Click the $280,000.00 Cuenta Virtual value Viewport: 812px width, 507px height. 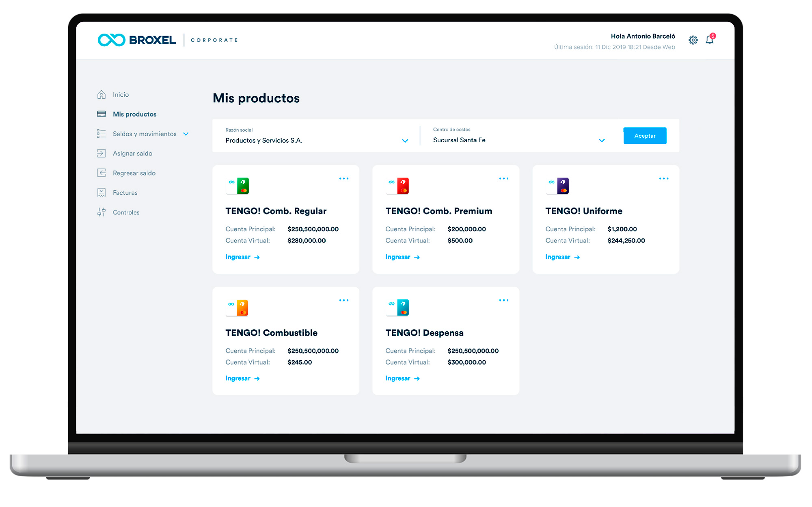tap(307, 240)
